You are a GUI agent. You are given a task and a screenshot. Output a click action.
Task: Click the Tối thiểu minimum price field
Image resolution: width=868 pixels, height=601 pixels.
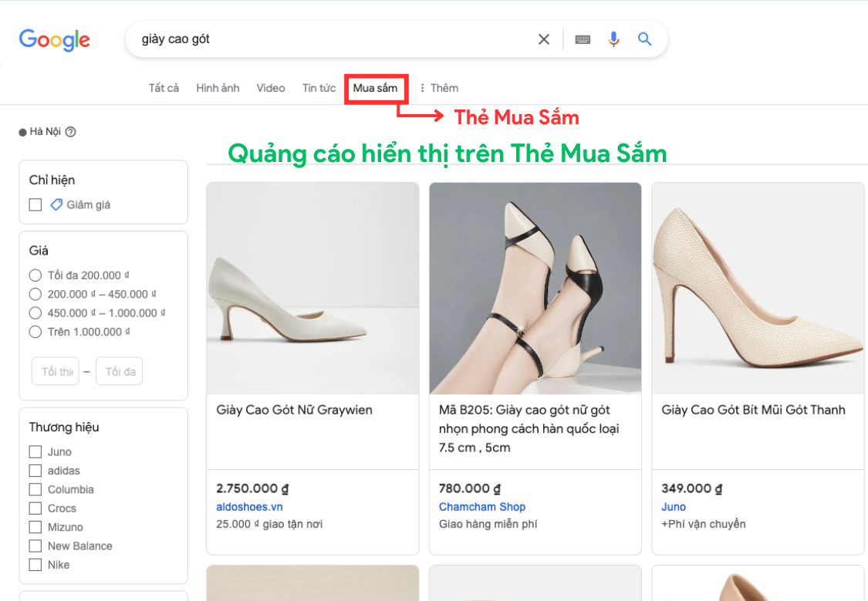point(55,370)
